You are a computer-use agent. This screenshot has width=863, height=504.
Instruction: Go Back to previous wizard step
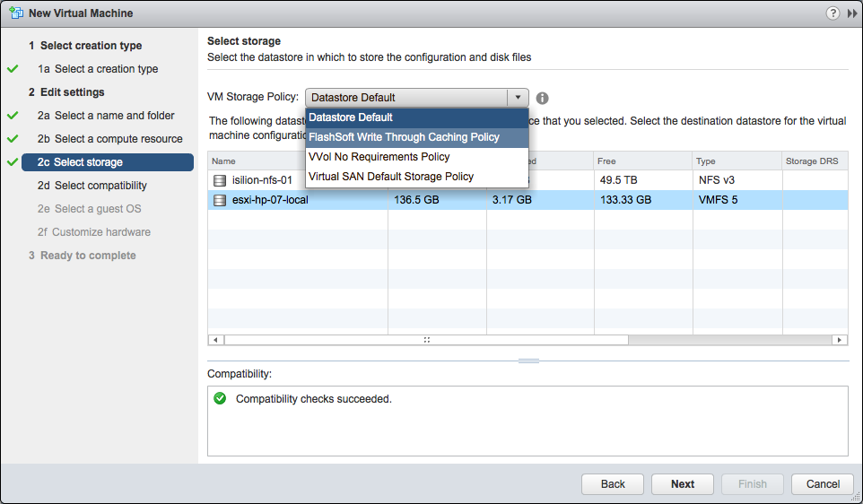(613, 483)
